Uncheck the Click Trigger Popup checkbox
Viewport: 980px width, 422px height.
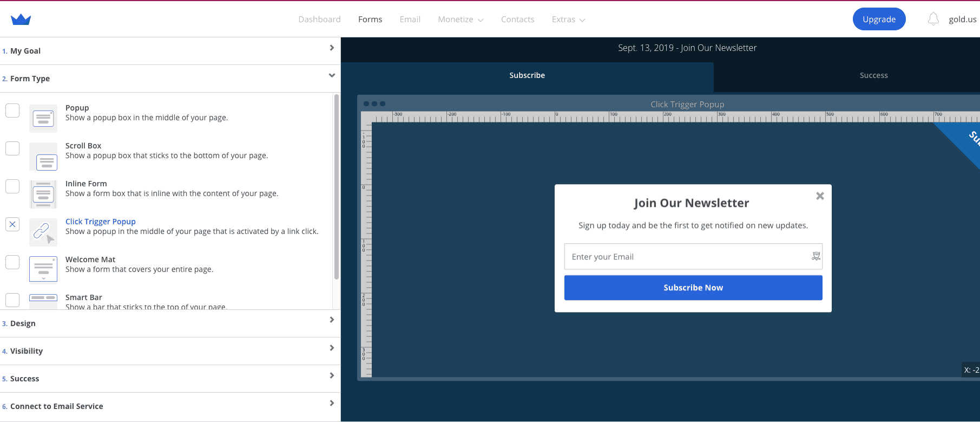pos(12,224)
